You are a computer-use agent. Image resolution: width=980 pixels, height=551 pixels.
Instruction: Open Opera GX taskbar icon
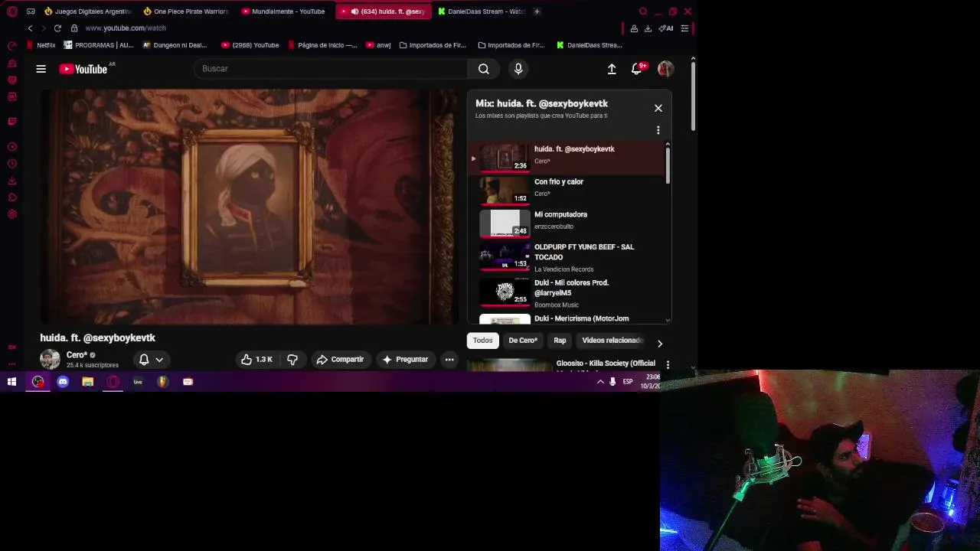[113, 381]
